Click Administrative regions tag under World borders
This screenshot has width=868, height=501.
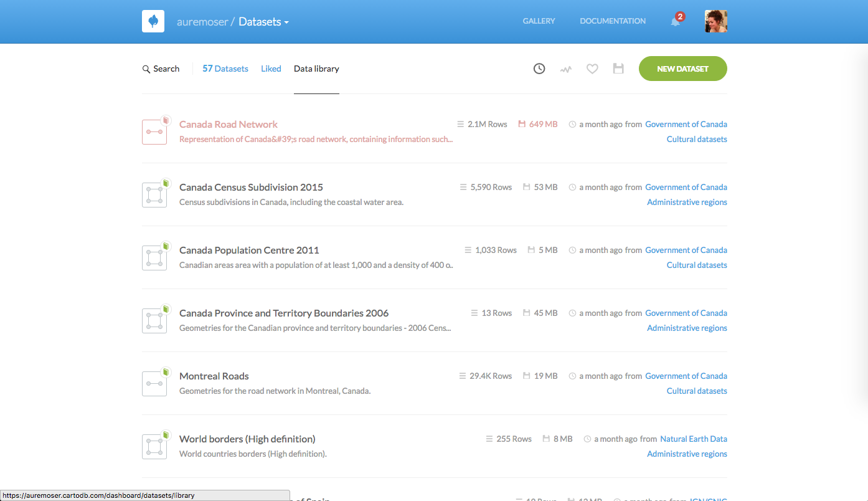pyautogui.click(x=687, y=454)
